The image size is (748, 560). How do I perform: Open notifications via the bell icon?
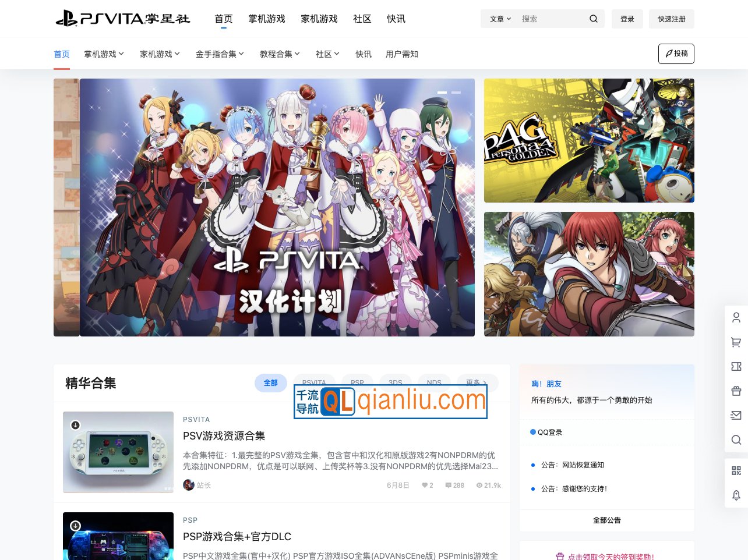(x=736, y=495)
